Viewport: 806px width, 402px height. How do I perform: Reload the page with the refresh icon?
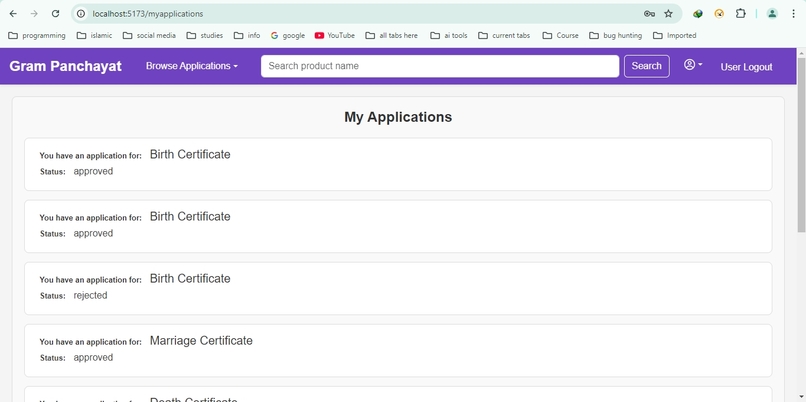(56, 14)
